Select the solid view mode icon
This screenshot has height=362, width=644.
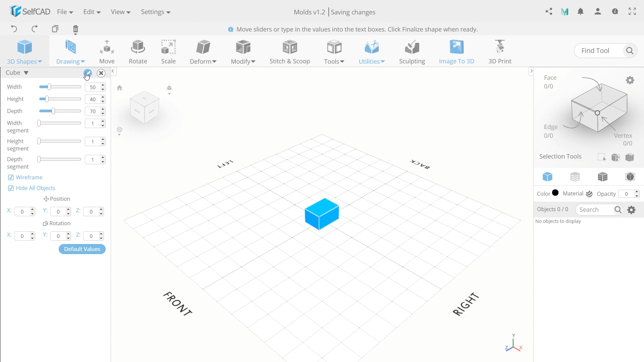pos(548,177)
